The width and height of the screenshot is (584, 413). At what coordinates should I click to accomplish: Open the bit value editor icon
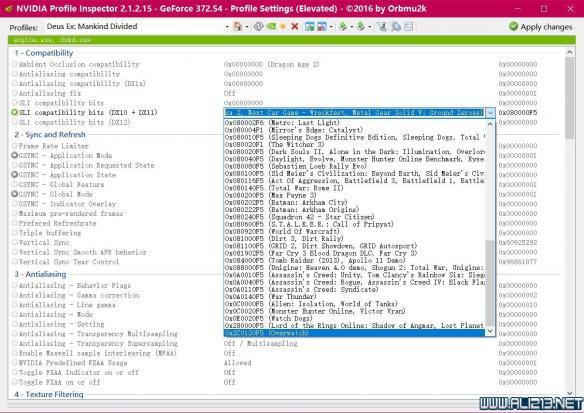point(408,26)
